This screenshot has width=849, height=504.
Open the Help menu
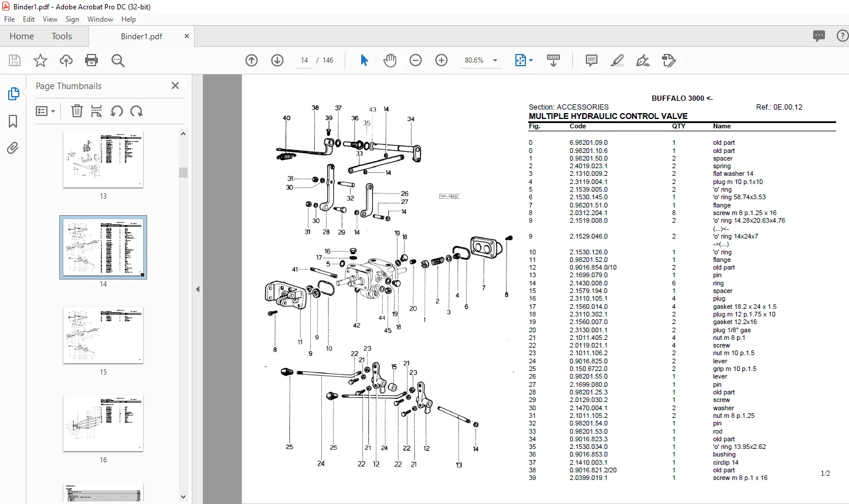coord(128,19)
